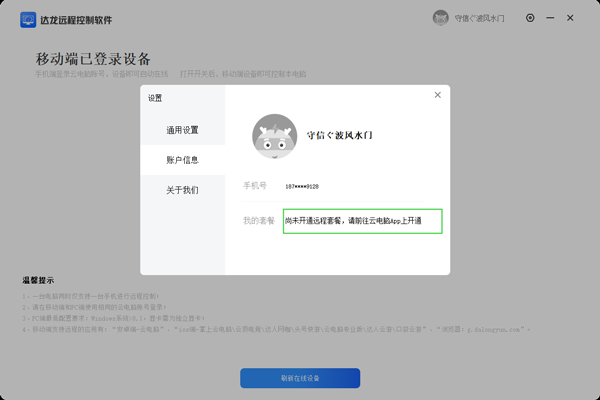Click tip line 1 about 一台手机
The width and height of the screenshot is (600, 400).
point(91,296)
